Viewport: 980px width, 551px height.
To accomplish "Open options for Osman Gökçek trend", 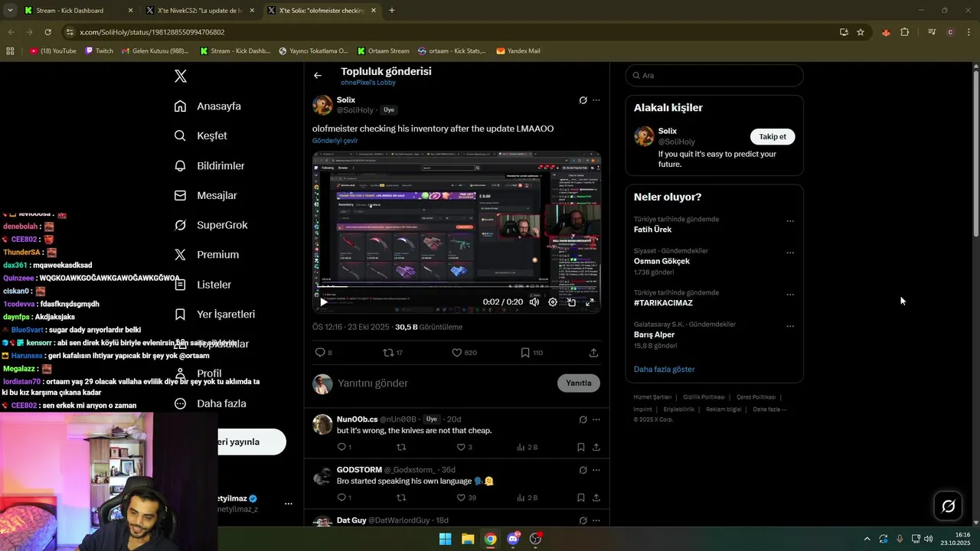I will click(790, 253).
